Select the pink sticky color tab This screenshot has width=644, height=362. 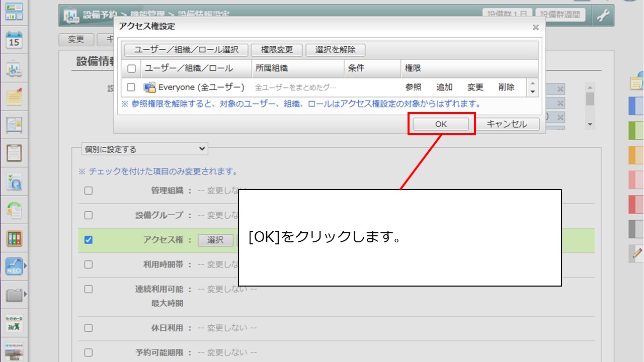coord(636,180)
